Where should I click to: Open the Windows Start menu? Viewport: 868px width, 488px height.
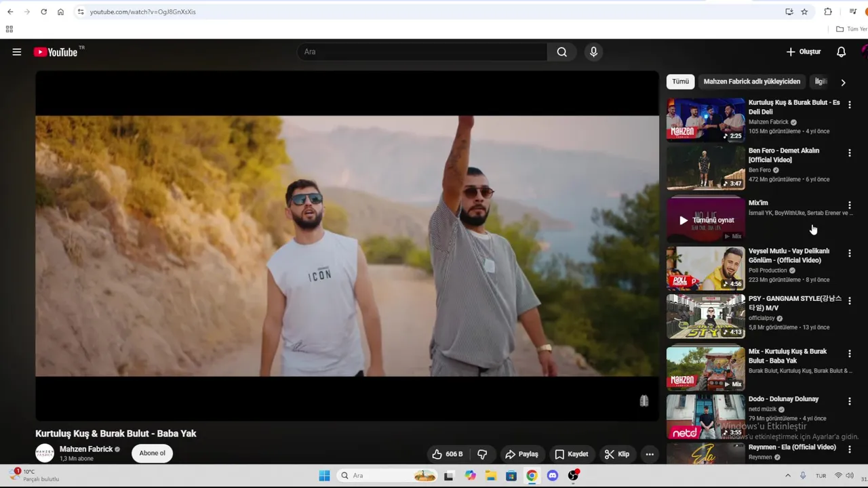(324, 476)
